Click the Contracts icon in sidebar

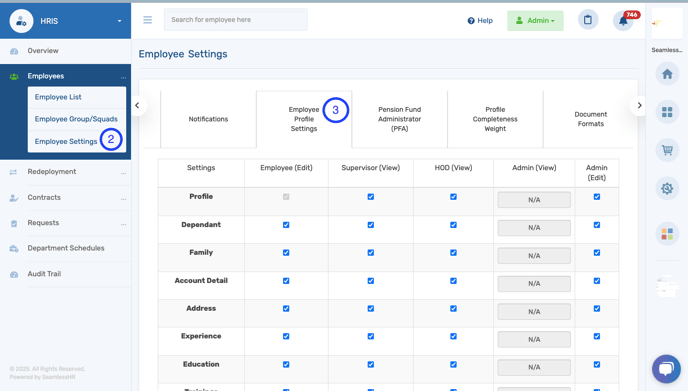(14, 198)
